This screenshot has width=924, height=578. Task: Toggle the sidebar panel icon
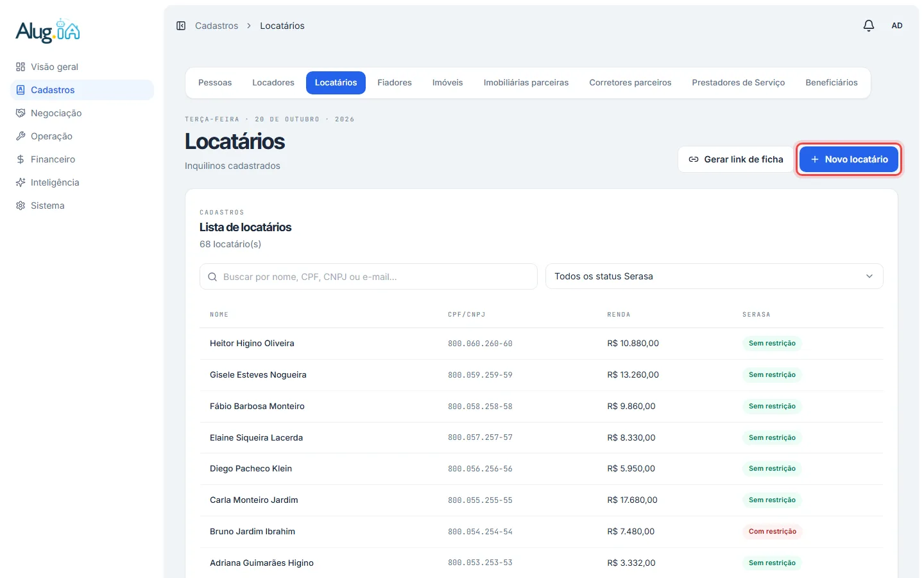181,26
